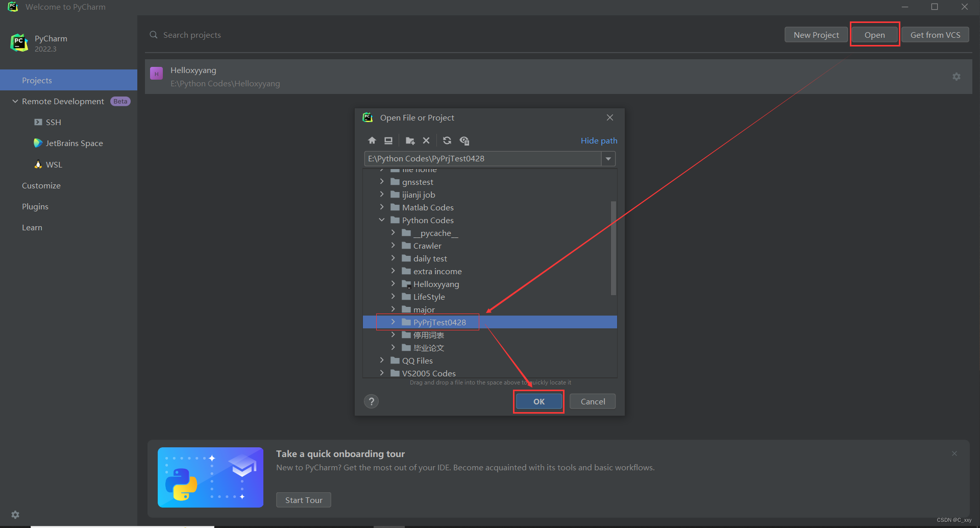The width and height of the screenshot is (980, 528).
Task: Expand the Matlab Codes folder
Action: [382, 207]
